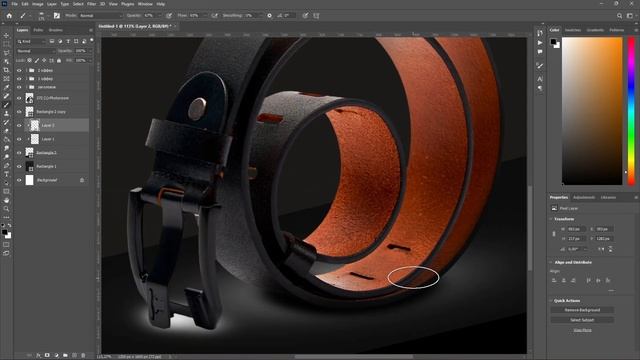Click the Select Subject button

pos(582,320)
